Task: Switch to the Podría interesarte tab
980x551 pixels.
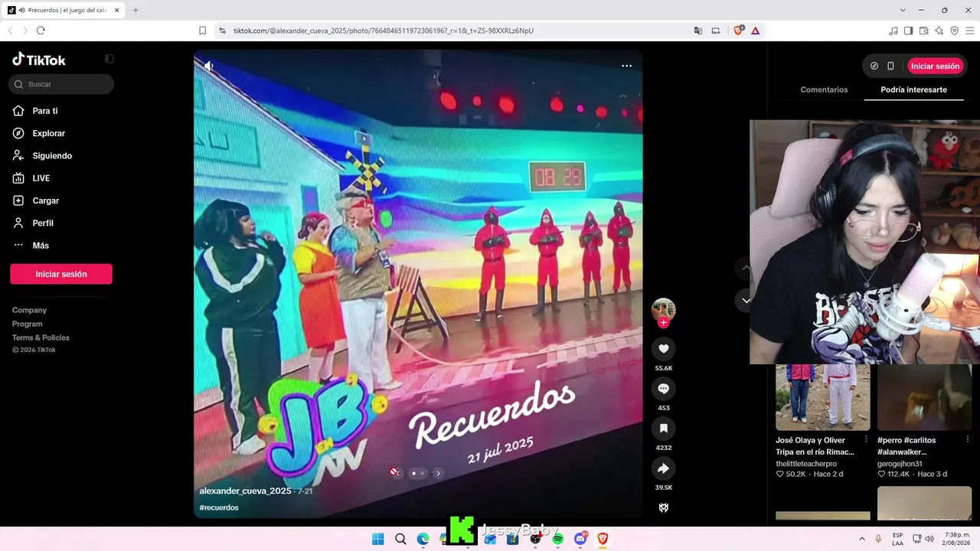Action: [913, 90]
